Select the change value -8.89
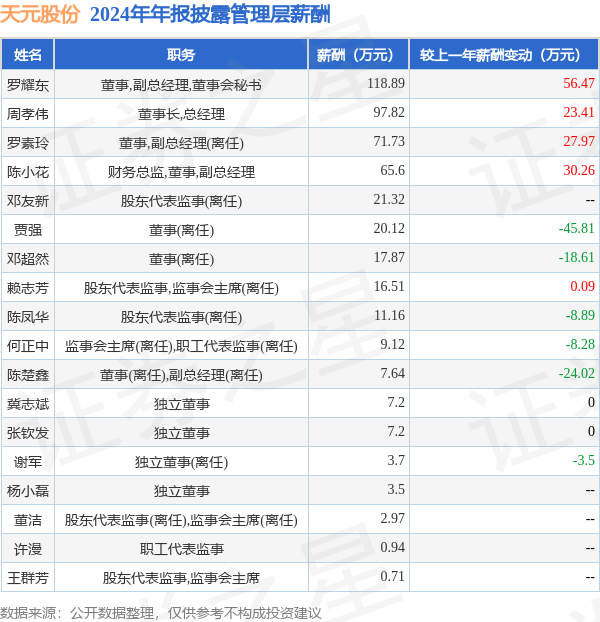The height and width of the screenshot is (622, 600). coord(580,315)
